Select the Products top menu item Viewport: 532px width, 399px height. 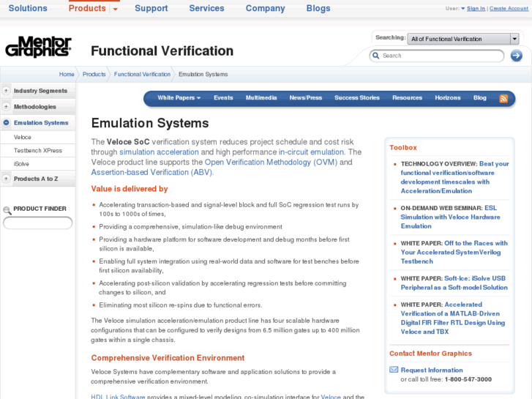point(87,8)
